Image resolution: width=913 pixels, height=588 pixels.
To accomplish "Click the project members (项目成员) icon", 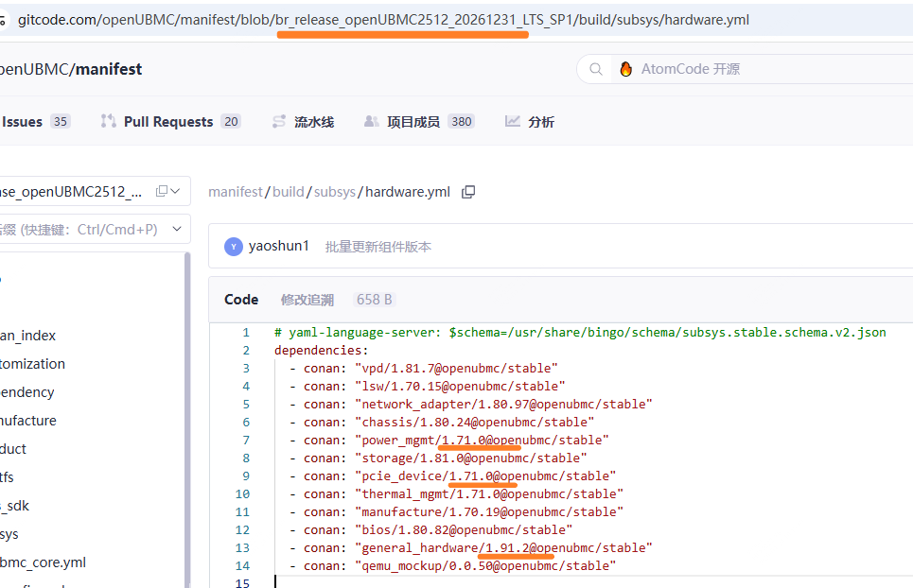I will click(x=371, y=121).
